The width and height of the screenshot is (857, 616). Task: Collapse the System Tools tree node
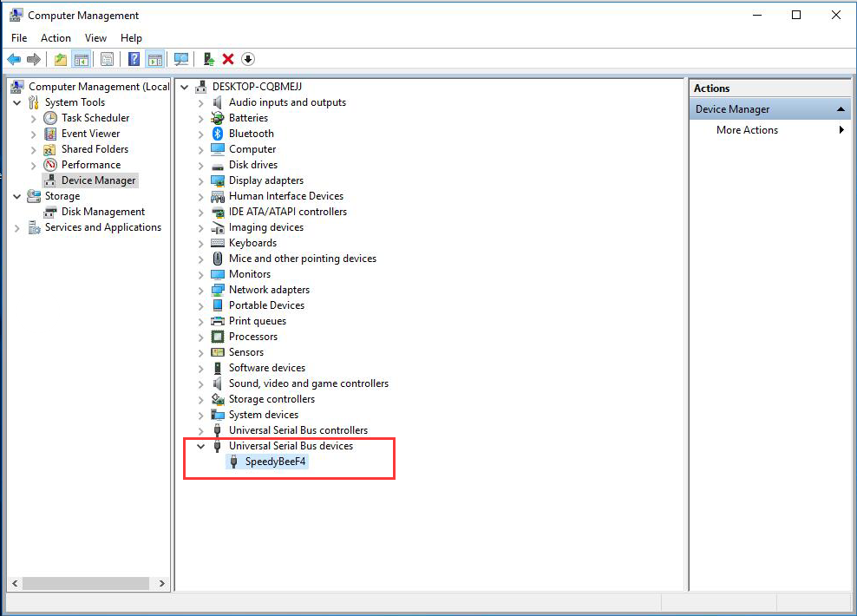17,102
